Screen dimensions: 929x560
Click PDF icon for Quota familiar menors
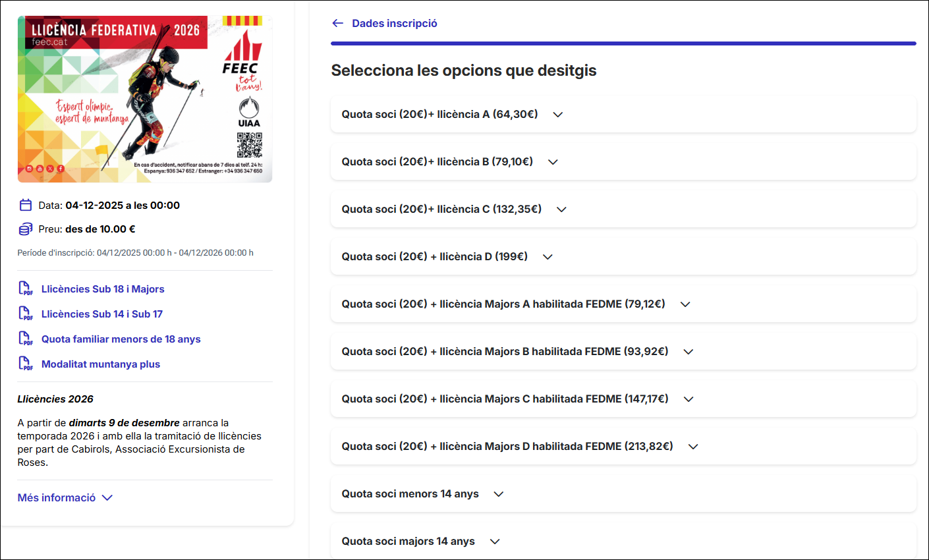pyautogui.click(x=25, y=339)
